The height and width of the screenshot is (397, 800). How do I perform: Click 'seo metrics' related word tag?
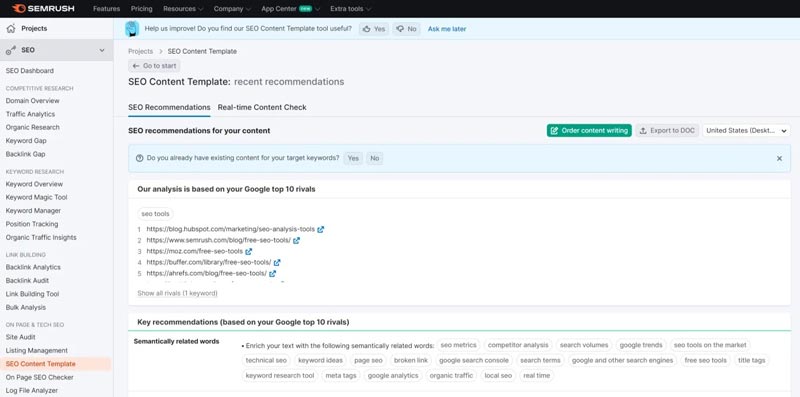point(459,345)
